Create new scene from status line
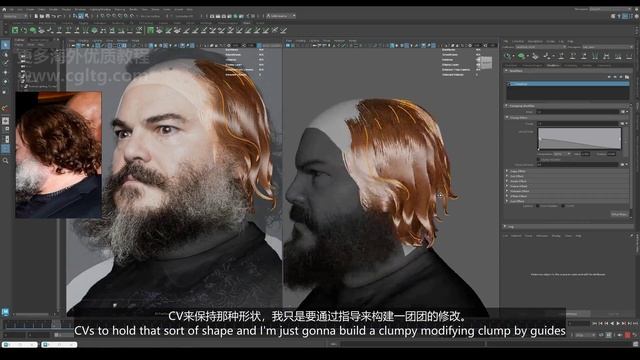The height and width of the screenshot is (360, 640). tap(36, 16)
